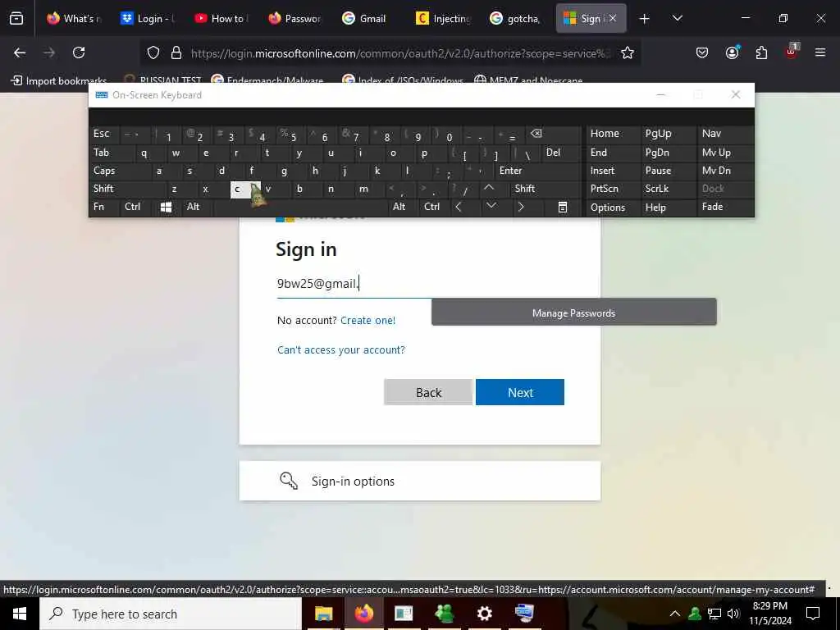
Task: Open the notification center icon
Action: point(813,614)
